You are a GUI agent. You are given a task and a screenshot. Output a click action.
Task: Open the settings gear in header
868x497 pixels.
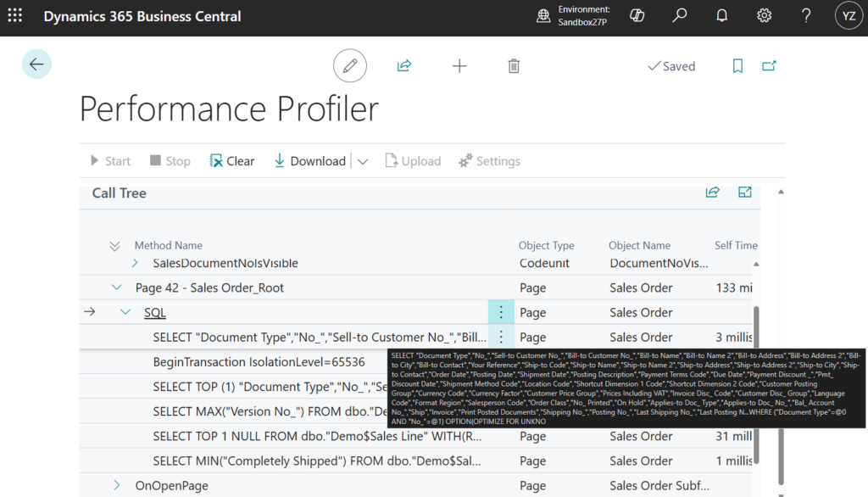764,16
